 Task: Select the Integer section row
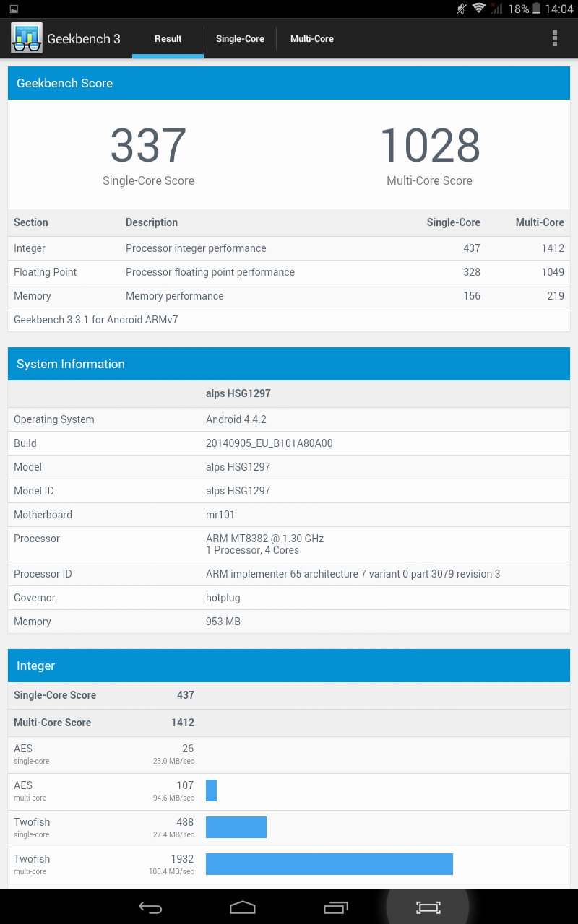tap(288, 248)
